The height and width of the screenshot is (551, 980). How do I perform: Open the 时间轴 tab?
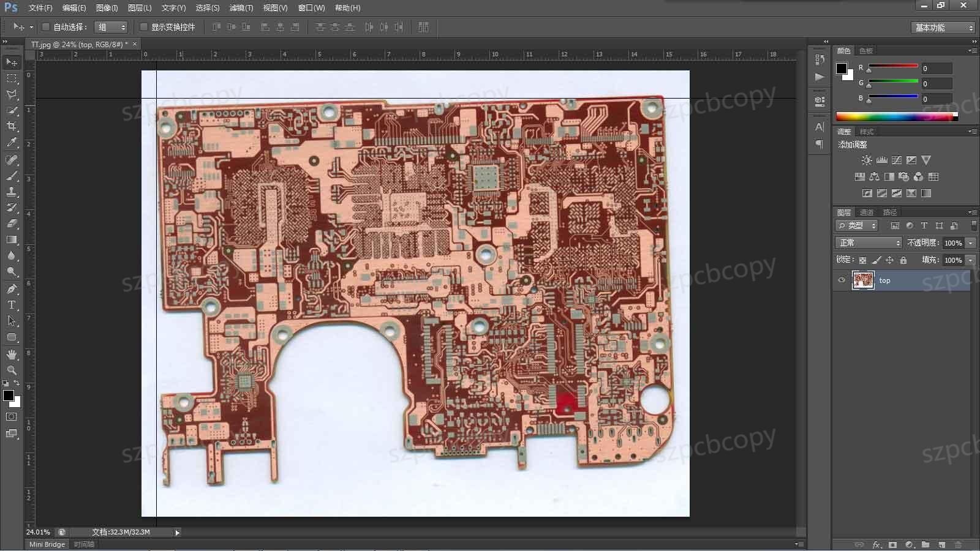[84, 544]
